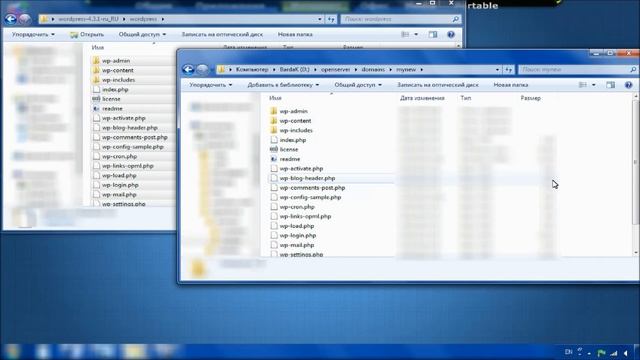Sort by Имя column in mynew window
640x360 pixels.
tap(276, 98)
